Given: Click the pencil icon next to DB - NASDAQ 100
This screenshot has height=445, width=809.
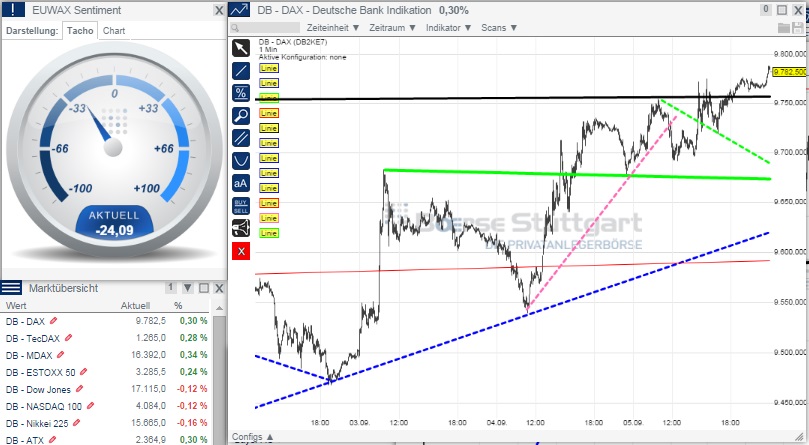Looking at the screenshot, I should click(90, 406).
